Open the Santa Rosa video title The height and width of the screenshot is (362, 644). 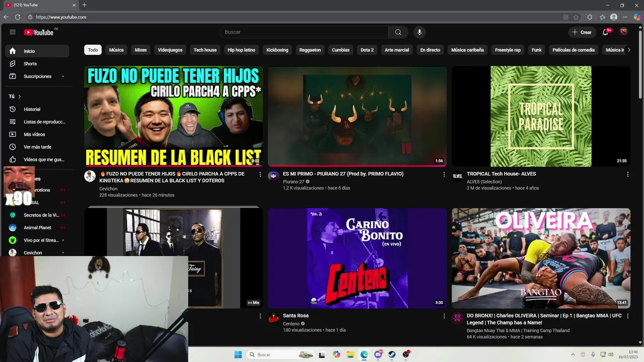[296, 316]
